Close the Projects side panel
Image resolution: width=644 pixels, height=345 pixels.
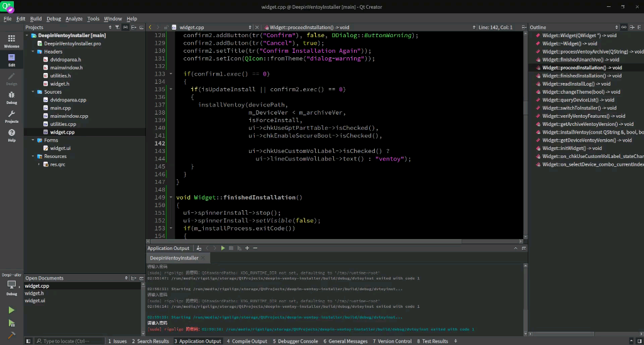(x=142, y=27)
